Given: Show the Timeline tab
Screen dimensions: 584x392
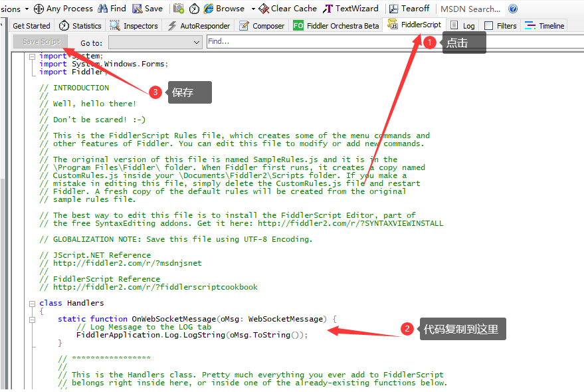Looking at the screenshot, I should 545,26.
